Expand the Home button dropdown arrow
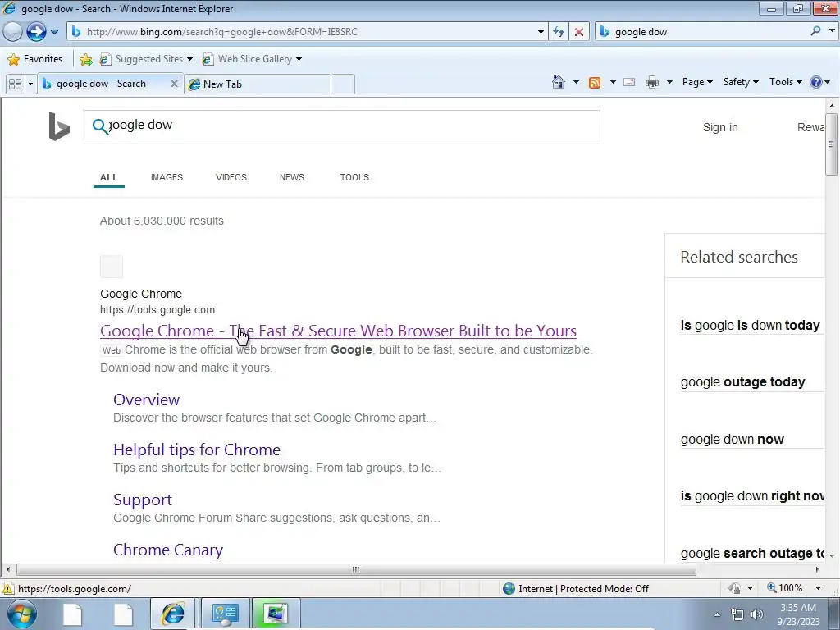This screenshot has width=840, height=630. [576, 82]
